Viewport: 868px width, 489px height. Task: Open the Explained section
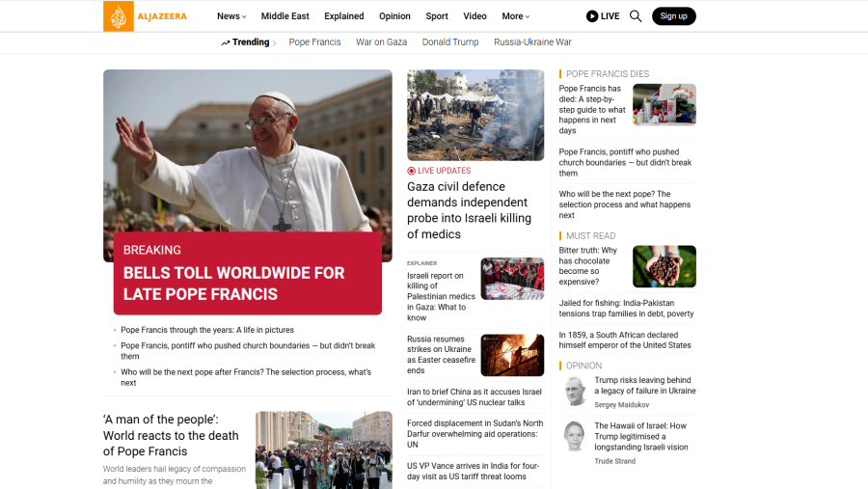point(343,16)
